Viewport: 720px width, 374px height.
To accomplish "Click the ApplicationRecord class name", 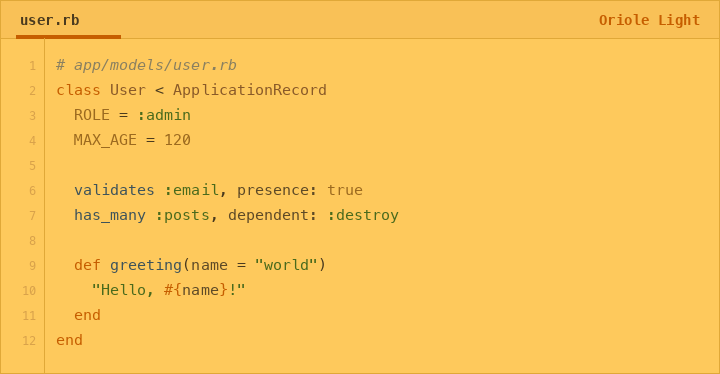I will (x=250, y=90).
